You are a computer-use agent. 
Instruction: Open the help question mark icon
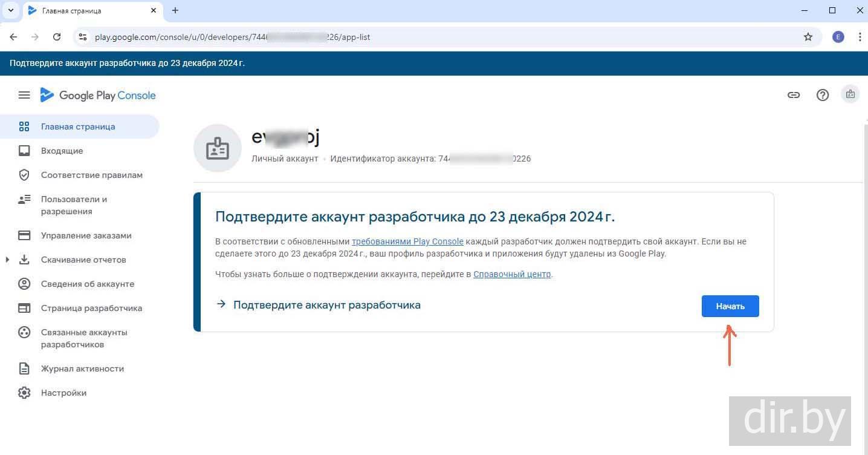click(823, 95)
